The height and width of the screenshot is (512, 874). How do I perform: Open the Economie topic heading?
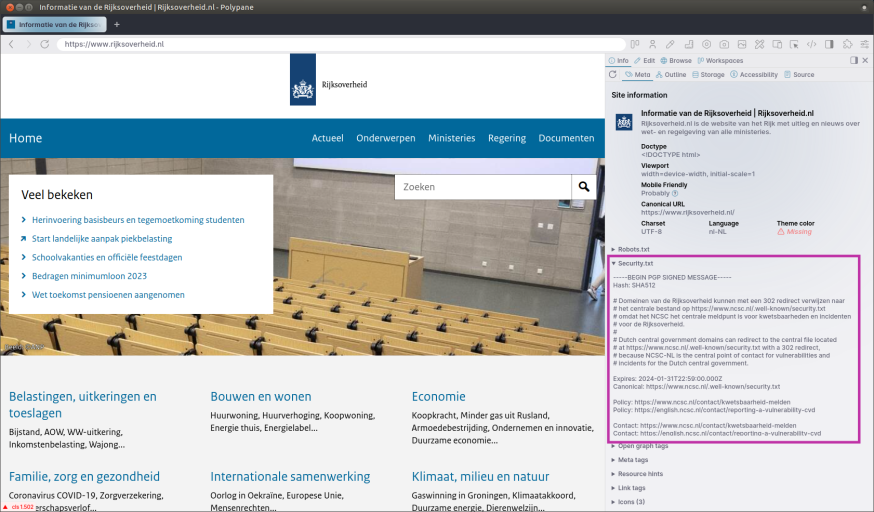coord(439,397)
